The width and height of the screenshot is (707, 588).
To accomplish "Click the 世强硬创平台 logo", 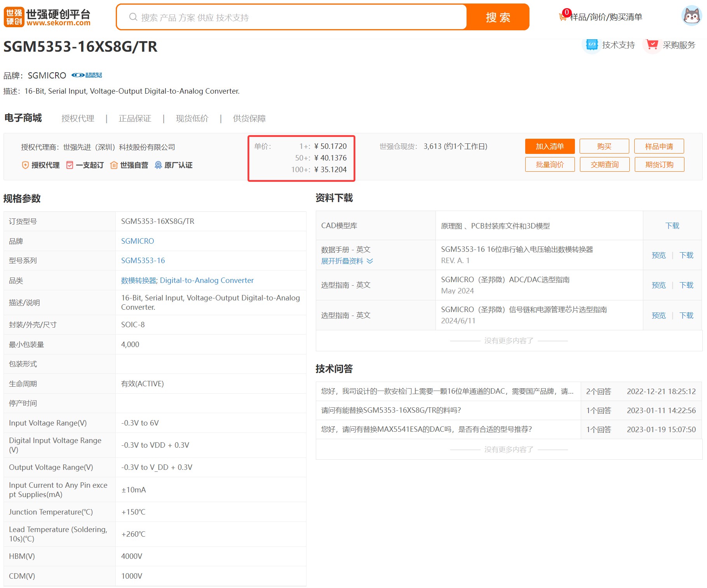I will coord(47,16).
